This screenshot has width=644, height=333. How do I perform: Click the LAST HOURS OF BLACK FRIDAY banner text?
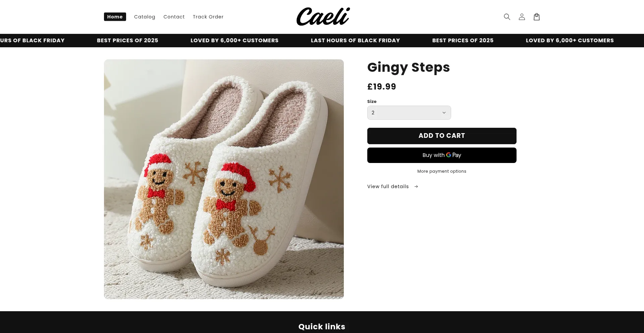pos(355,41)
